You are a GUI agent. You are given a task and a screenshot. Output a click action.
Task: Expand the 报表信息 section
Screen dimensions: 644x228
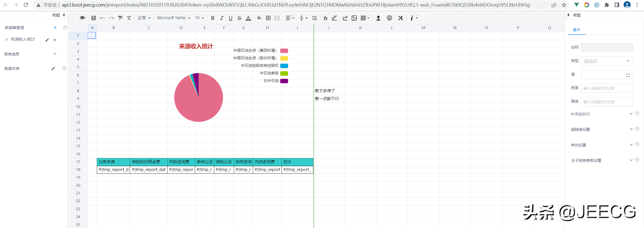[55, 54]
